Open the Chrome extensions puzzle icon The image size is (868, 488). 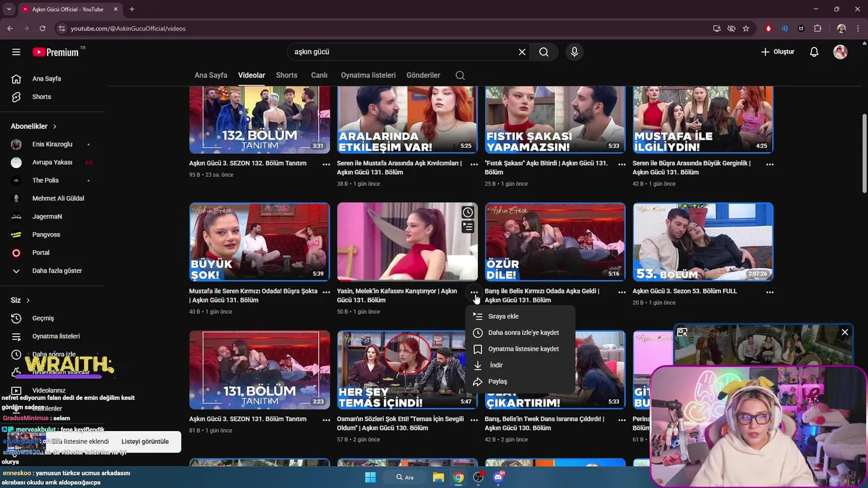pos(817,28)
